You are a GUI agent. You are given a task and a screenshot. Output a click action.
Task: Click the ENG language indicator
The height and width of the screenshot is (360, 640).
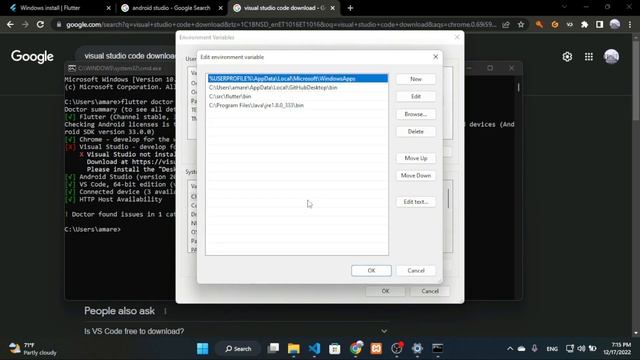click(x=552, y=349)
